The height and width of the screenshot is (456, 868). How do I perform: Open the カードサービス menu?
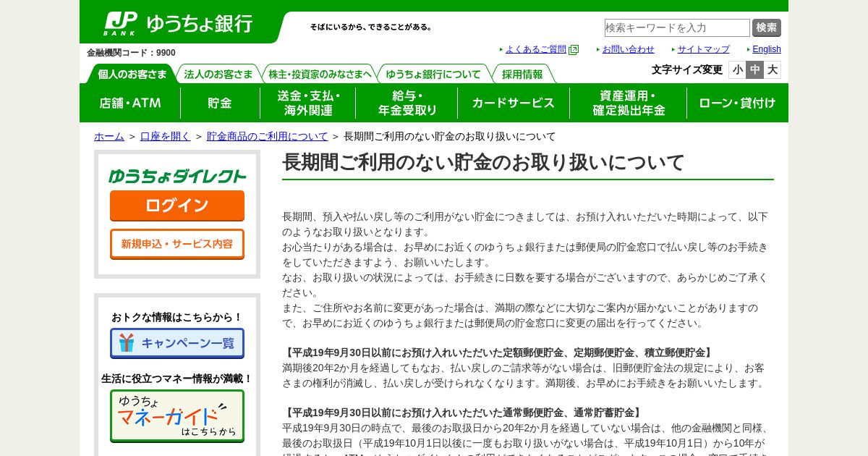[514, 103]
